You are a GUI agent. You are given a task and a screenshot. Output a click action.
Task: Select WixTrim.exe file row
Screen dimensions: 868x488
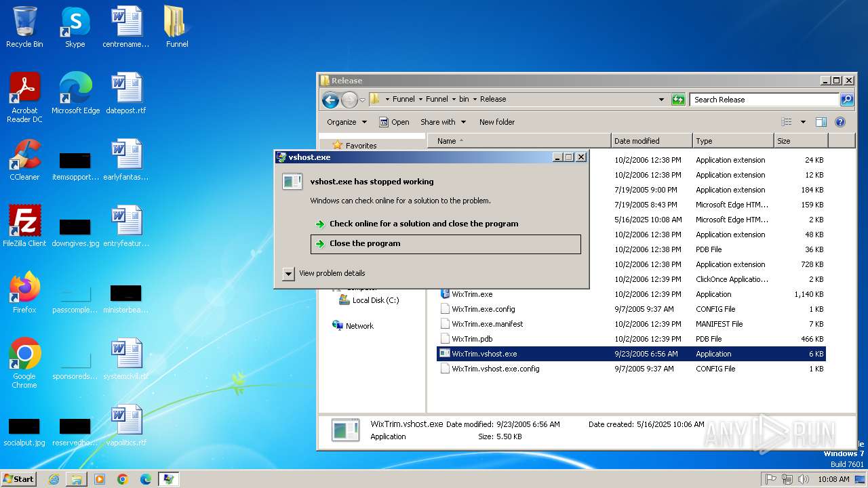point(631,294)
